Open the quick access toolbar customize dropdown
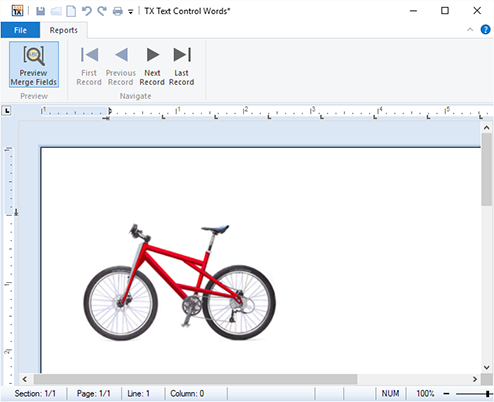 point(131,12)
